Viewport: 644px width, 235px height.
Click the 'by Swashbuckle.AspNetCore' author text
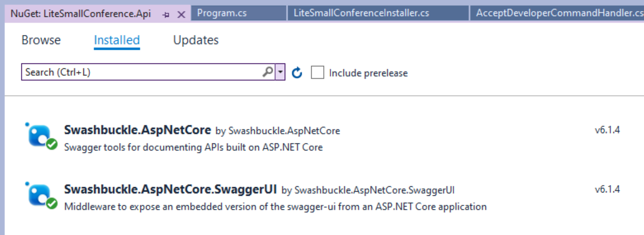tap(278, 131)
